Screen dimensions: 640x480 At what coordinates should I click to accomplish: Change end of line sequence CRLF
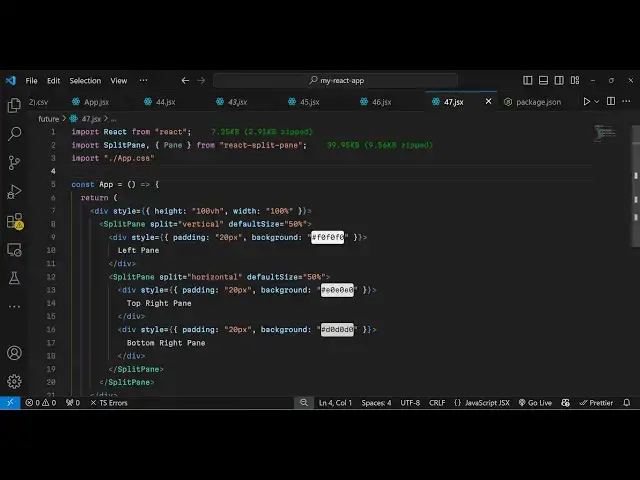437,403
